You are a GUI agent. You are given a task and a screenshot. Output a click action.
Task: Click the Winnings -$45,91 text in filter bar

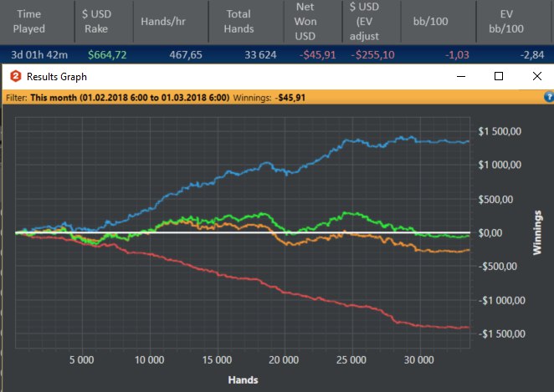(269, 98)
